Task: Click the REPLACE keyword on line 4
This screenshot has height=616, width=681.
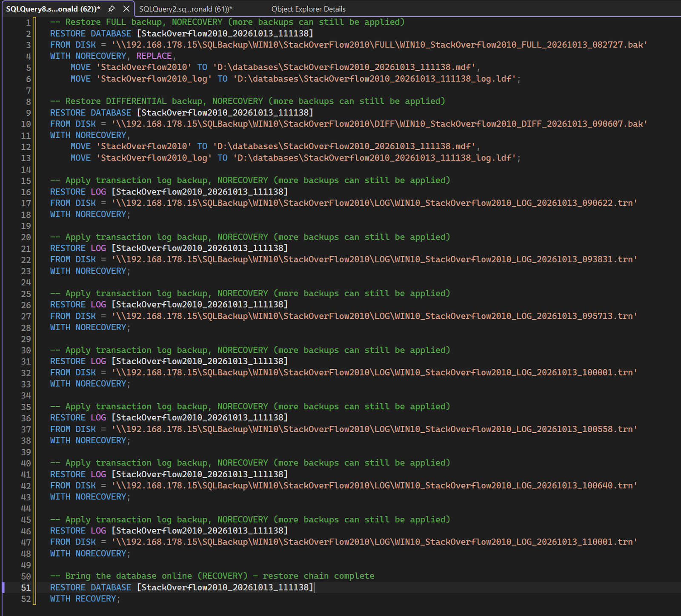Action: click(x=154, y=56)
